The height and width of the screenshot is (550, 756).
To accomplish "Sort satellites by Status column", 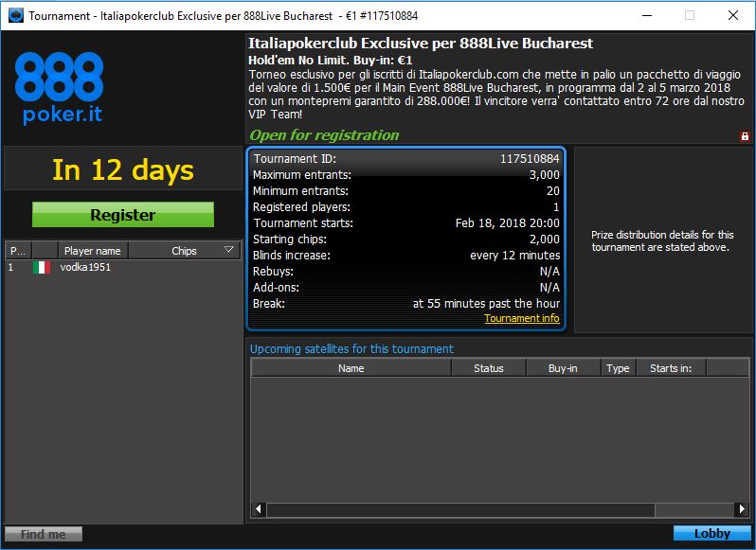I will [x=489, y=368].
